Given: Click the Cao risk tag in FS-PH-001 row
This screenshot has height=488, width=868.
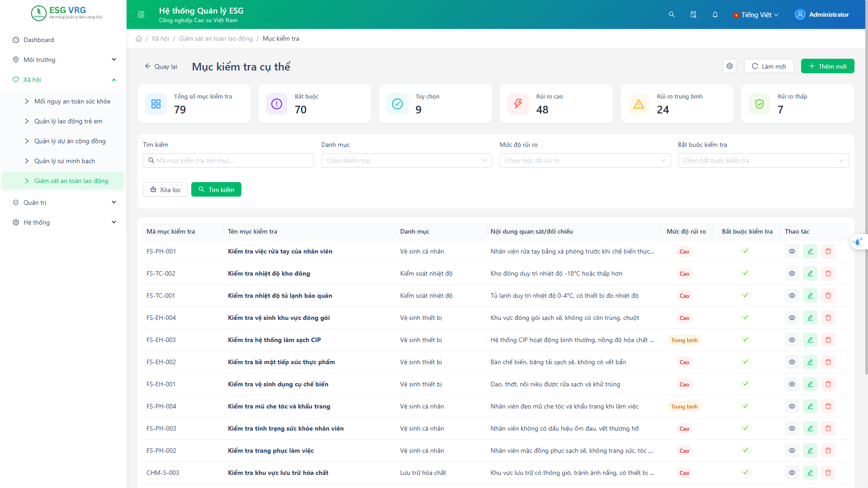Looking at the screenshot, I should point(684,251).
